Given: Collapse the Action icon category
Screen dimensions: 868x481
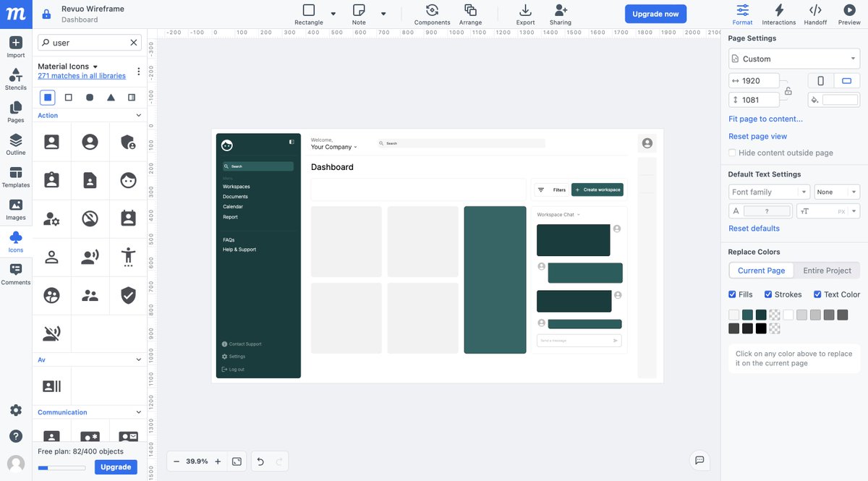Looking at the screenshot, I should 139,115.
